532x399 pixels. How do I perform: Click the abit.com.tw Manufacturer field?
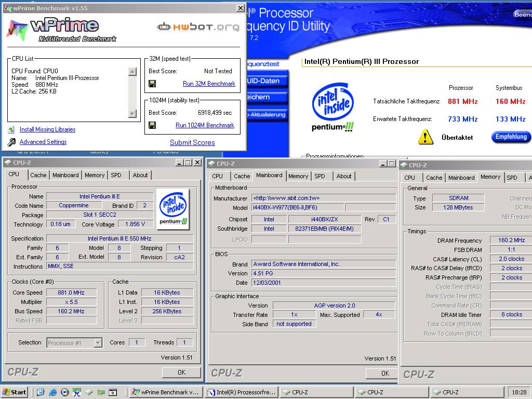coord(324,198)
